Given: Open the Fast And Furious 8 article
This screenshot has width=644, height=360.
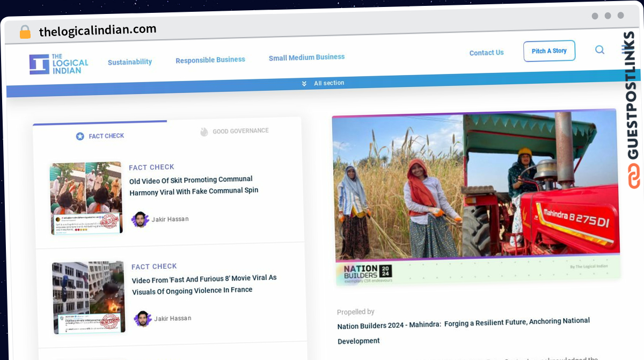Looking at the screenshot, I should click(x=204, y=285).
